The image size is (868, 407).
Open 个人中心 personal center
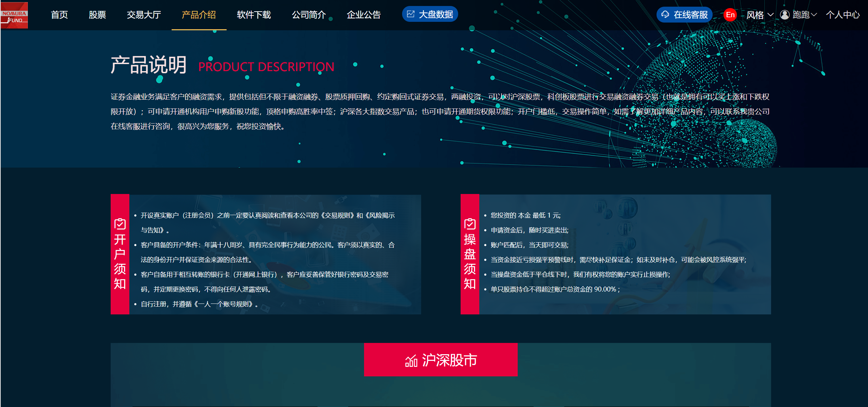tap(843, 15)
